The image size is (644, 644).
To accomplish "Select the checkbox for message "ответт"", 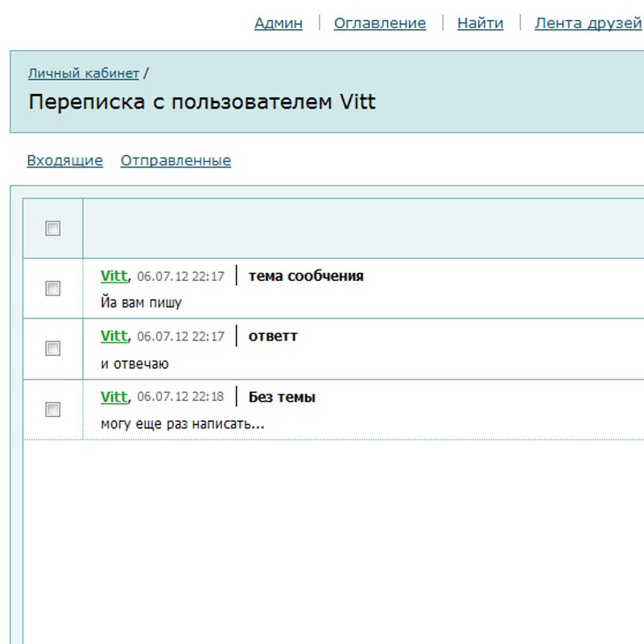I will pyautogui.click(x=53, y=349).
